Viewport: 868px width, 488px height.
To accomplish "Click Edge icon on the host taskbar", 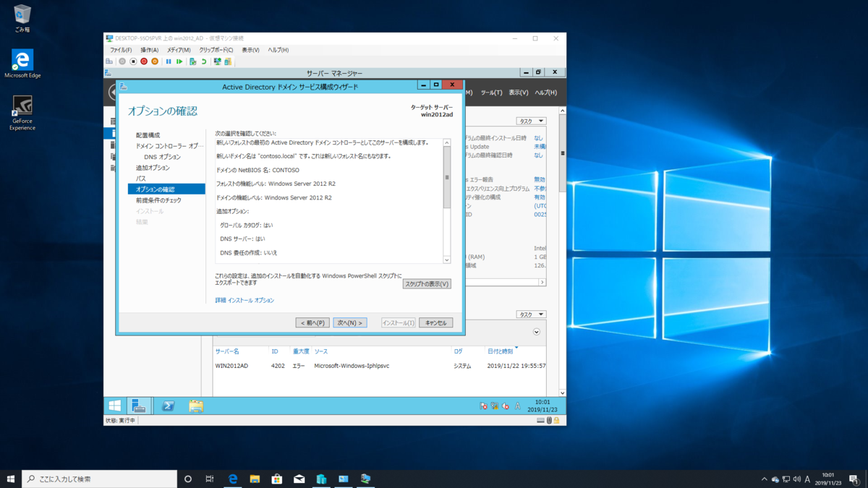I will tap(233, 479).
